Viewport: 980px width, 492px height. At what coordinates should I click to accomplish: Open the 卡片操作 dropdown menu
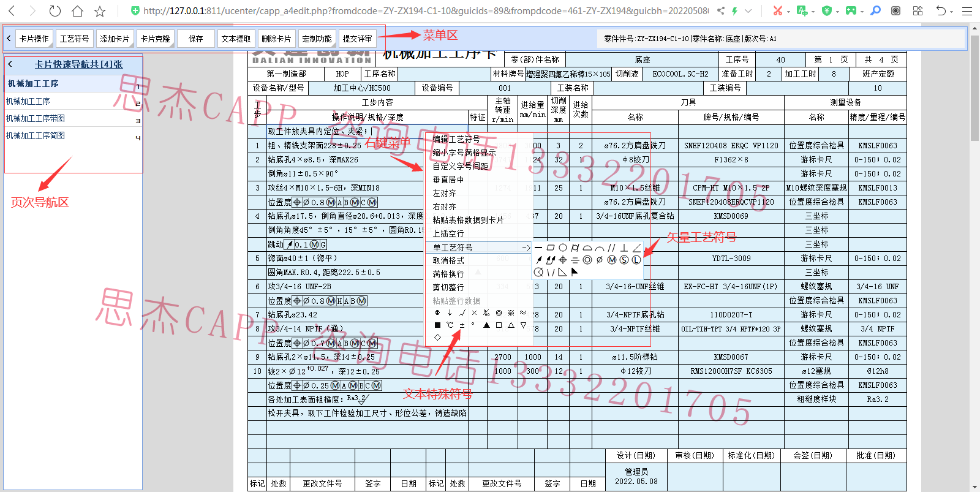34,39
